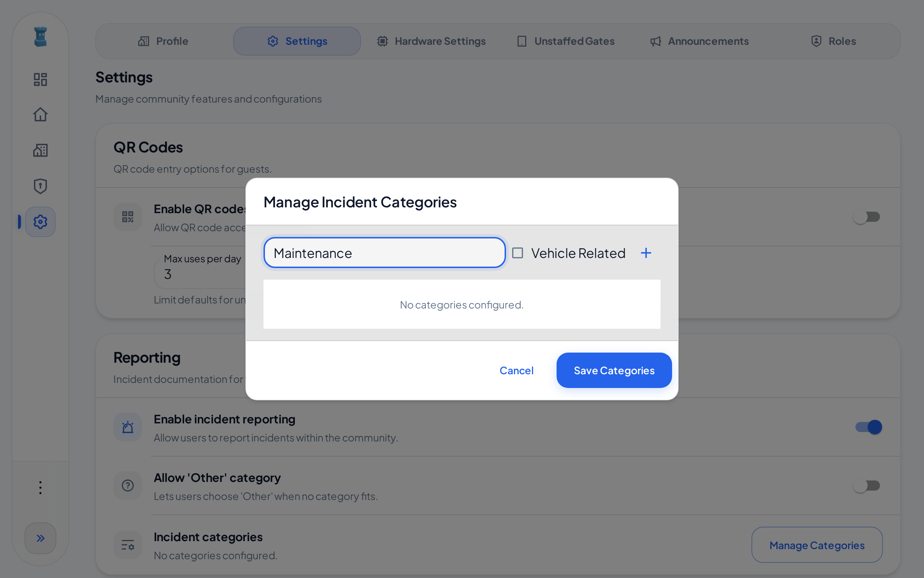The width and height of the screenshot is (924, 578).
Task: Select the settings gear icon in sidebar
Action: pyautogui.click(x=40, y=222)
